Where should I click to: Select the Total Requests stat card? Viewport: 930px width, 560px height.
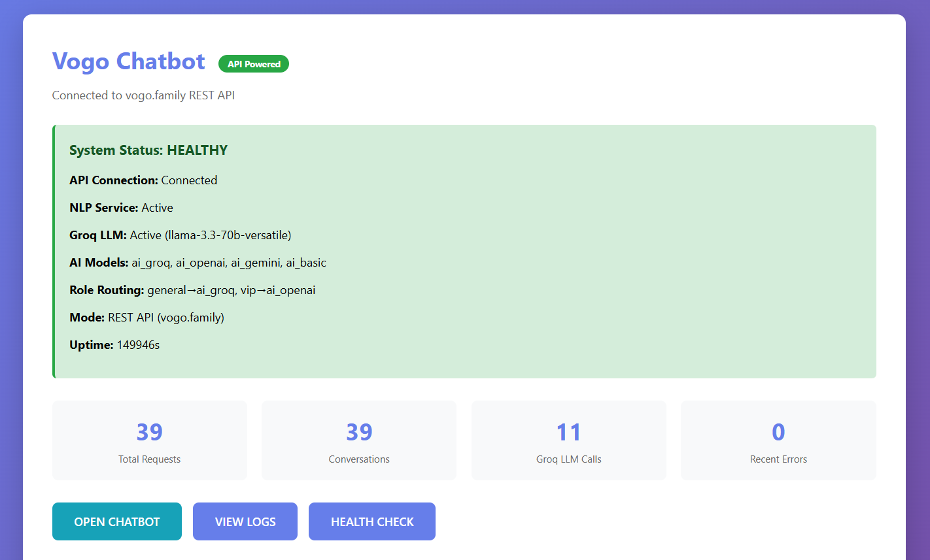pyautogui.click(x=149, y=440)
